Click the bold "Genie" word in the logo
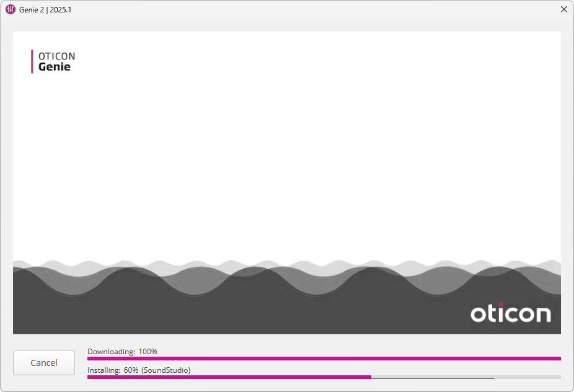Viewport: 574px width, 392px height. [55, 67]
